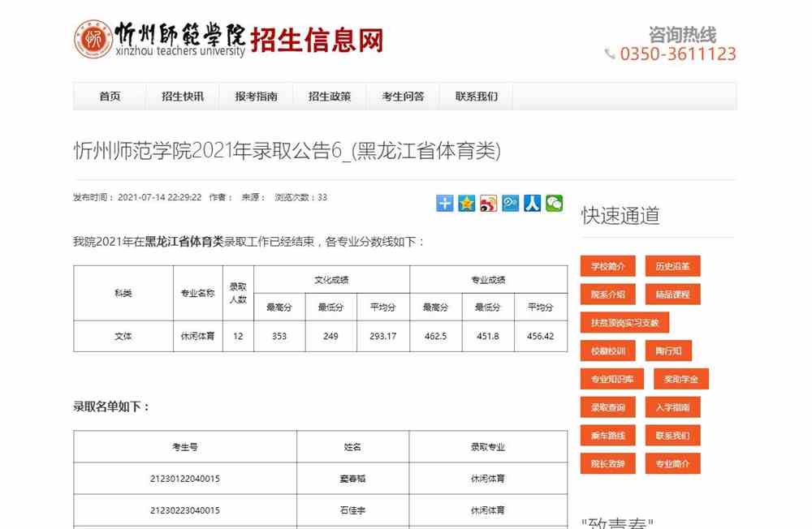Image resolution: width=812 pixels, height=529 pixels.
Task: Open 录取查询 quick link
Action: click(x=608, y=407)
